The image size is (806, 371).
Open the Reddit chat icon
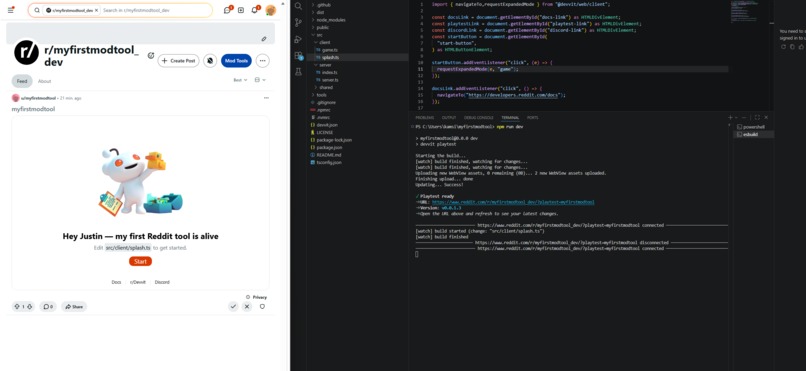coord(227,10)
